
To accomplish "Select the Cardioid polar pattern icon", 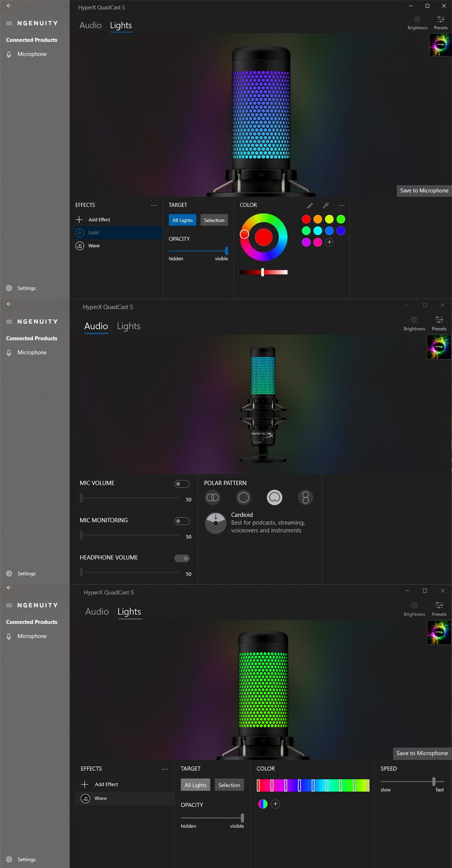I will [x=275, y=497].
